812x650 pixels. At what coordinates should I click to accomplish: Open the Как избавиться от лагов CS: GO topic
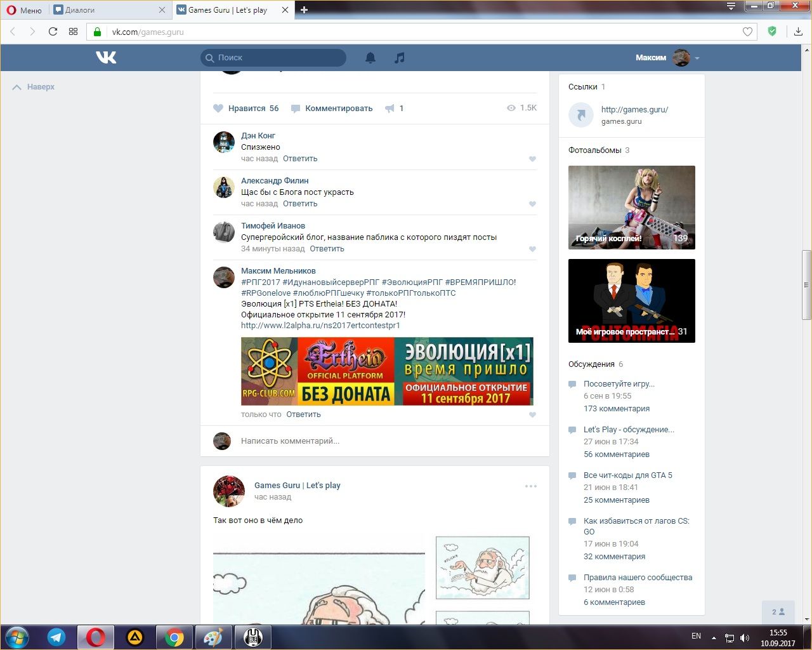point(636,526)
